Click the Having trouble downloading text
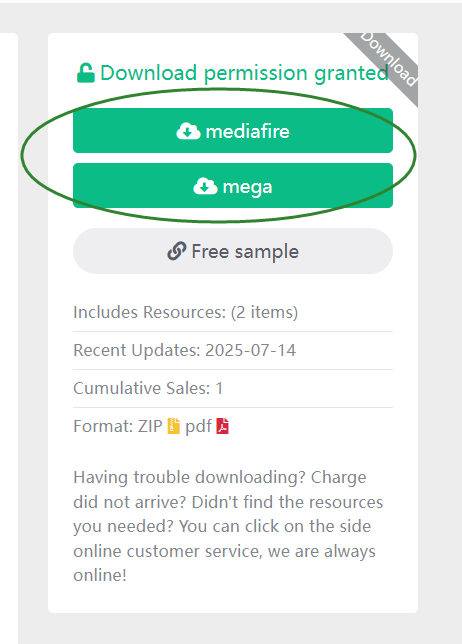This screenshot has height=644, width=462. tap(189, 478)
